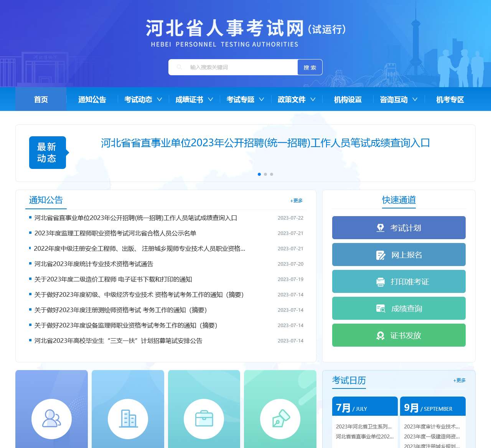Click the 打印准考证 printer icon
The width and height of the screenshot is (491, 448).
point(380,281)
